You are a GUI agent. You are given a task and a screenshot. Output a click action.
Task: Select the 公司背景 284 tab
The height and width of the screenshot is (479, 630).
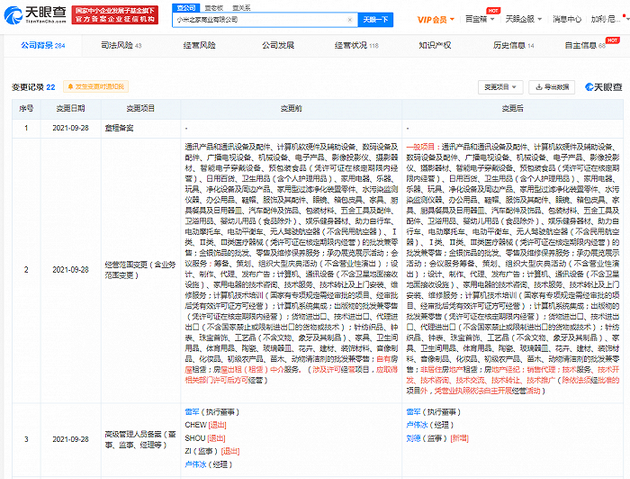click(x=43, y=45)
